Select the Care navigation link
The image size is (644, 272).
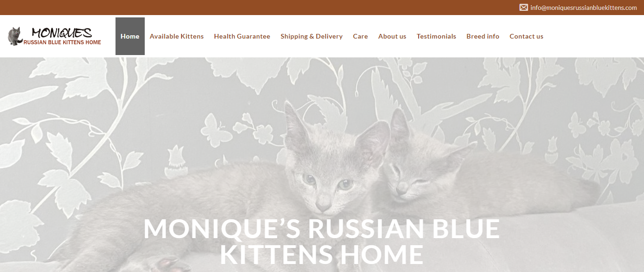(x=360, y=36)
